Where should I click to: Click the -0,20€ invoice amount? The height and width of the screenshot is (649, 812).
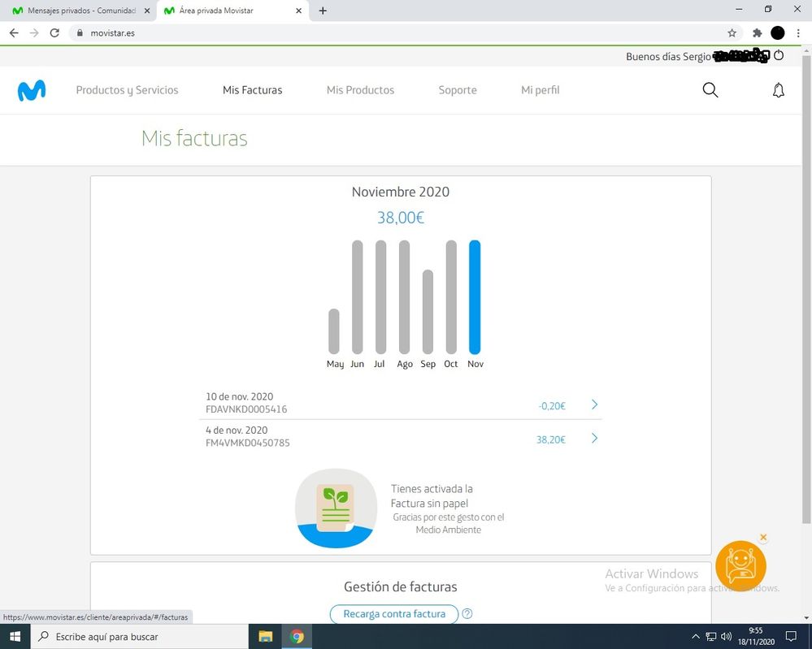click(552, 406)
